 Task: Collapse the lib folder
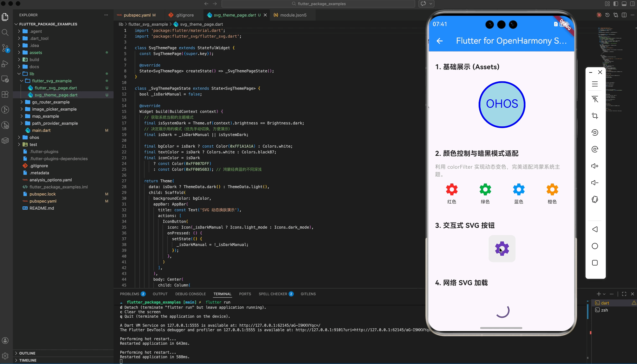32,74
